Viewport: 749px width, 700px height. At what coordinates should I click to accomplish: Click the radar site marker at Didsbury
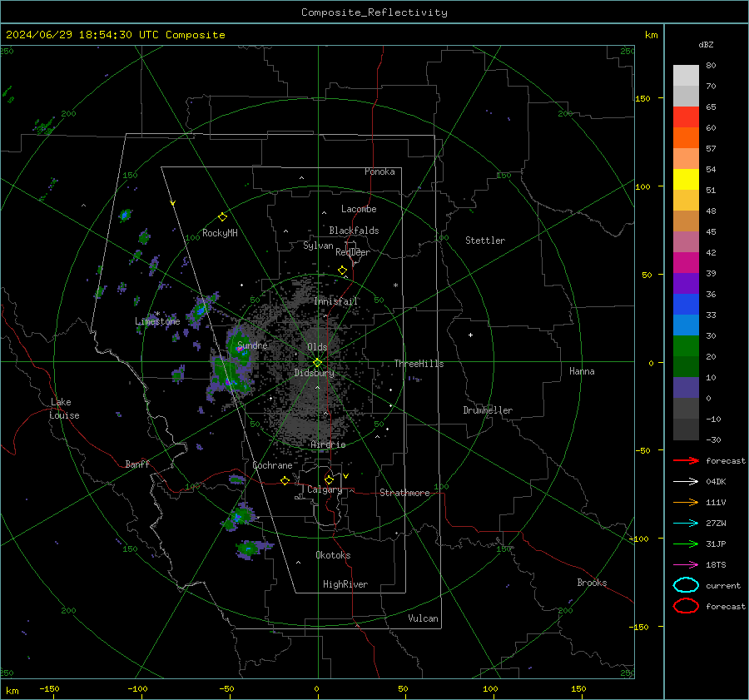317,363
